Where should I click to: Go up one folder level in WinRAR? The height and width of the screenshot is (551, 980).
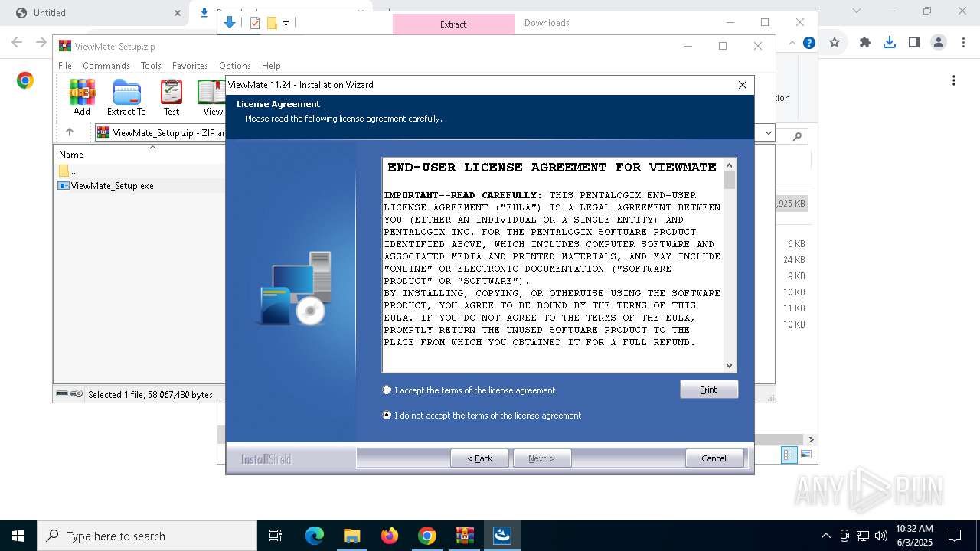tap(70, 132)
